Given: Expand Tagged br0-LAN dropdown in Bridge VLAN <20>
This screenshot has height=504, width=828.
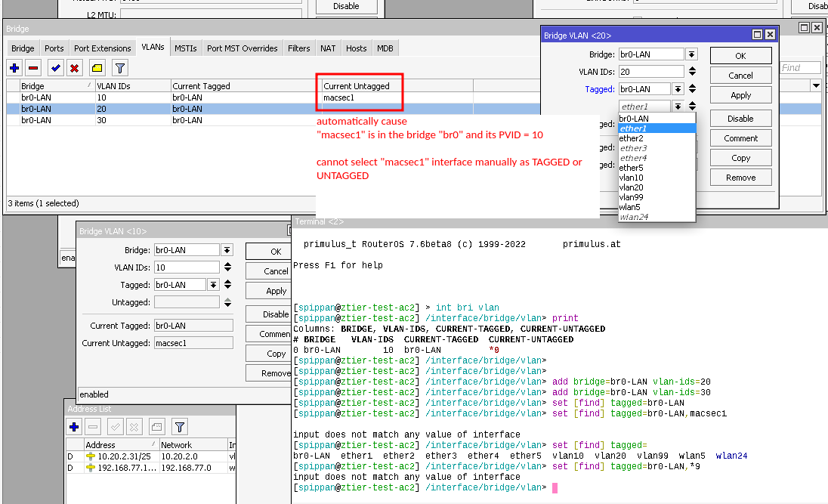Looking at the screenshot, I should pos(678,89).
